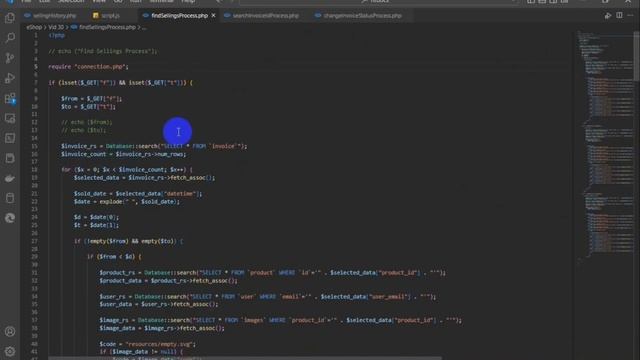Image resolution: width=640 pixels, height=360 pixels.
Task: Place cursor on the isset($_GET) if statement
Action: coord(120,82)
